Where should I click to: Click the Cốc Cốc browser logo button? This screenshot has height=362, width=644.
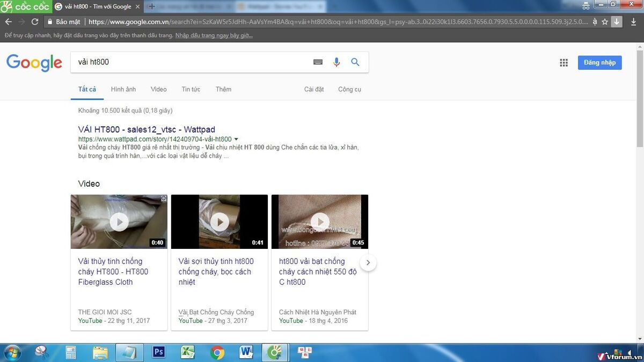click(x=25, y=6)
